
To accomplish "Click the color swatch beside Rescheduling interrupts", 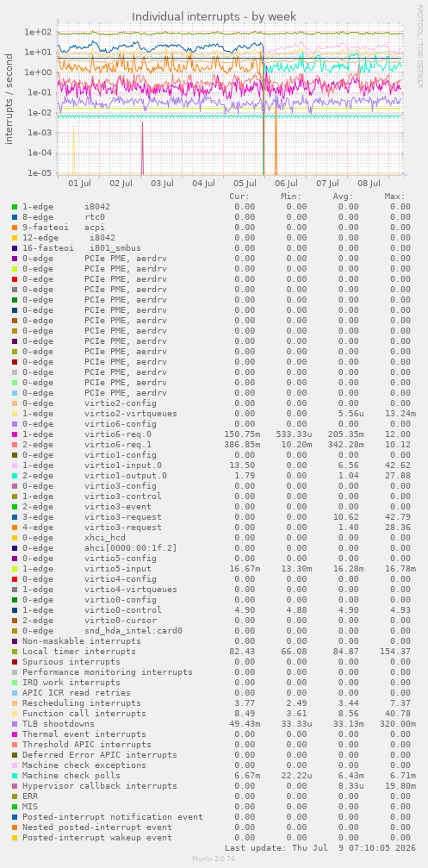I will [15, 703].
